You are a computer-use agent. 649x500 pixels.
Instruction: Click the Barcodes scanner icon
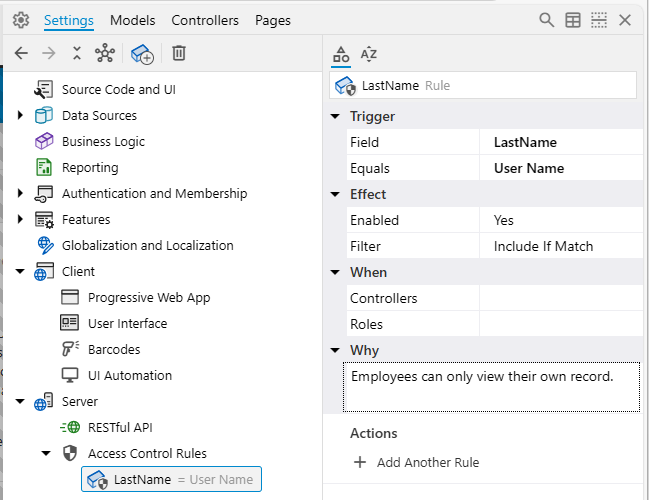70,349
